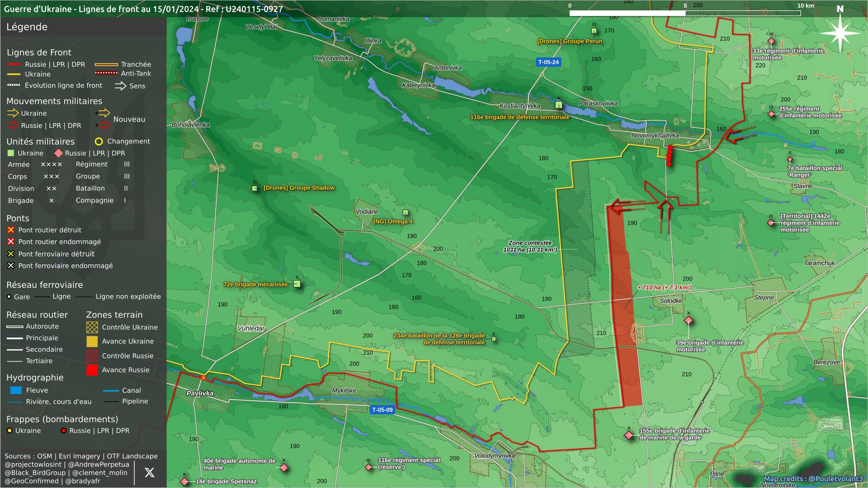
Task: Click the NG Omega 4 unit marker
Action: pos(406,212)
